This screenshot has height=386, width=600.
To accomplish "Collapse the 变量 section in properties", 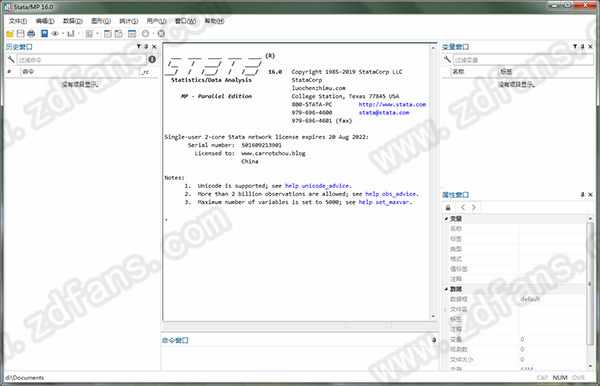I will (446, 218).
